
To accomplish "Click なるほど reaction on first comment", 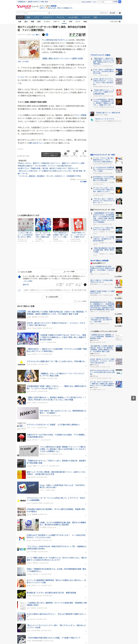I will (x=67, y=285).
